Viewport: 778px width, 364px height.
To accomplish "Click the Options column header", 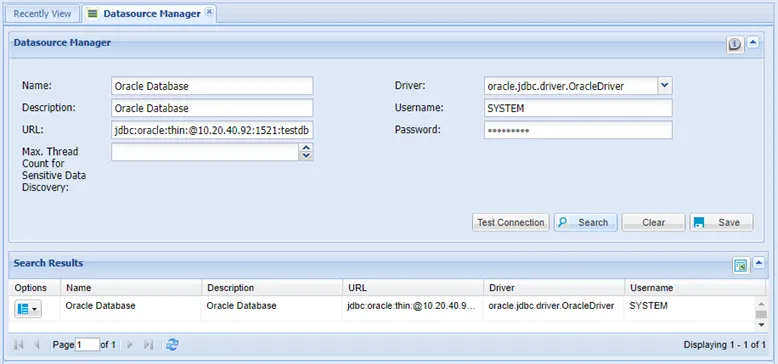I will [x=35, y=288].
